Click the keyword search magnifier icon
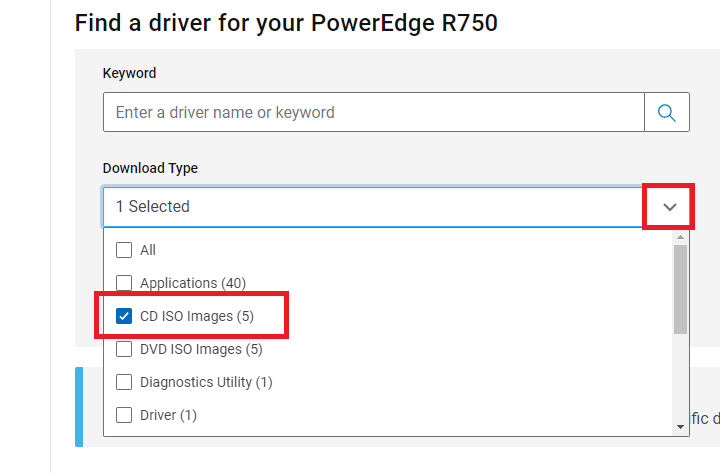Screen dimensions: 720x473 click(667, 112)
